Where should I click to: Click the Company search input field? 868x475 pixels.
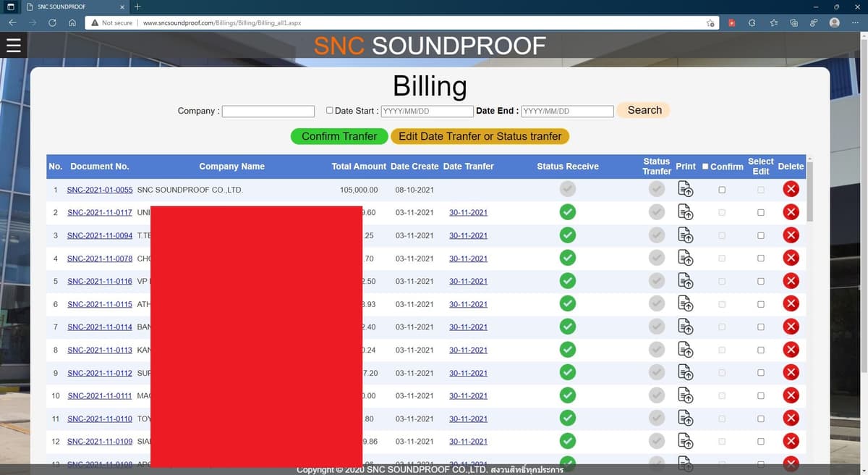coord(268,112)
